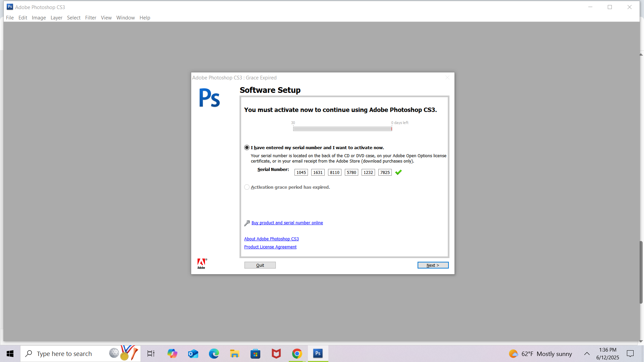Screen dimensions: 644x362
Task: Click the "62°F Mostly sunny" weather text
Action: (x=547, y=354)
